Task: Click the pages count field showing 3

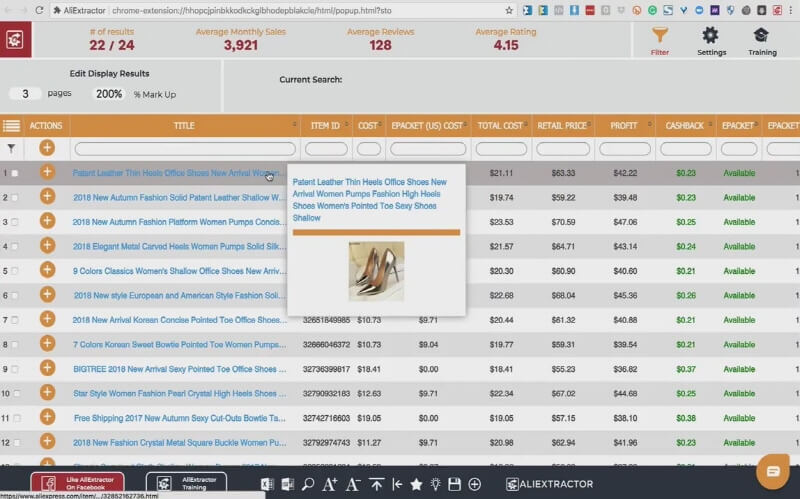Action: 25,94
